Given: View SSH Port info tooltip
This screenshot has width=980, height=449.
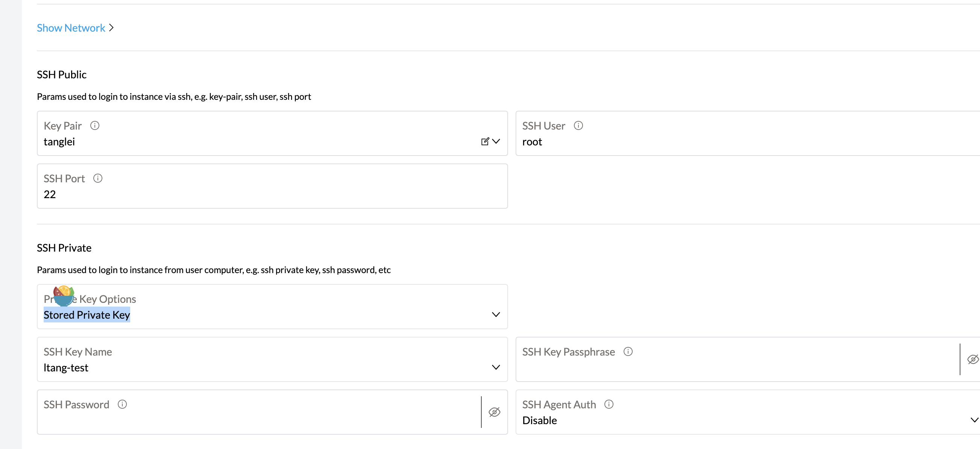Looking at the screenshot, I should (x=98, y=178).
